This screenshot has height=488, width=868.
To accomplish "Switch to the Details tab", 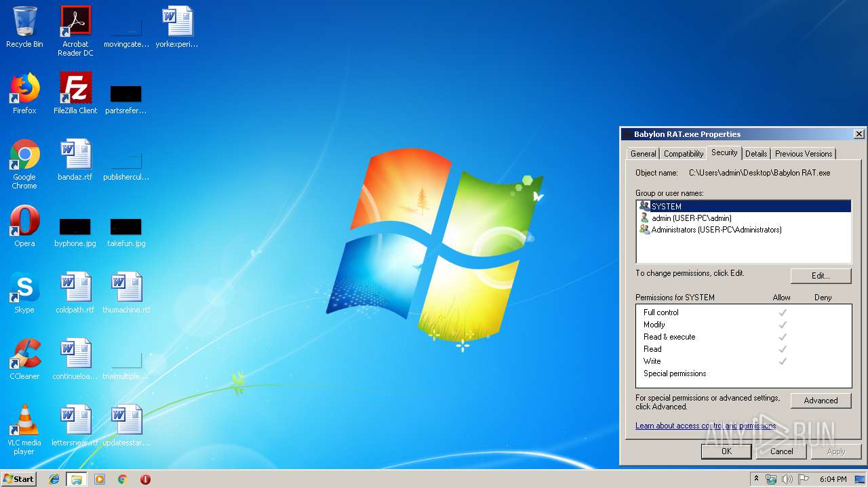I will pos(756,154).
